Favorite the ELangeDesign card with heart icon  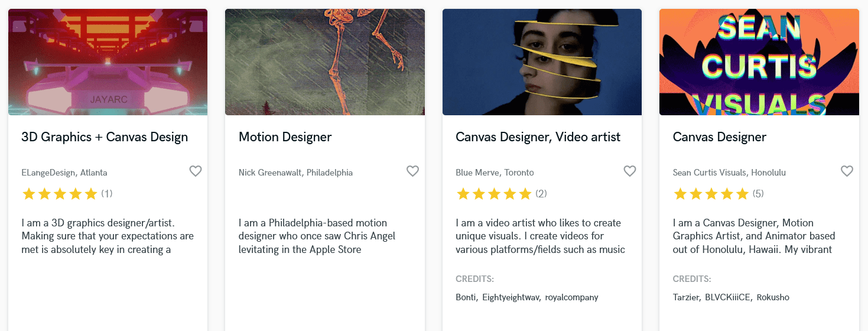pyautogui.click(x=196, y=171)
